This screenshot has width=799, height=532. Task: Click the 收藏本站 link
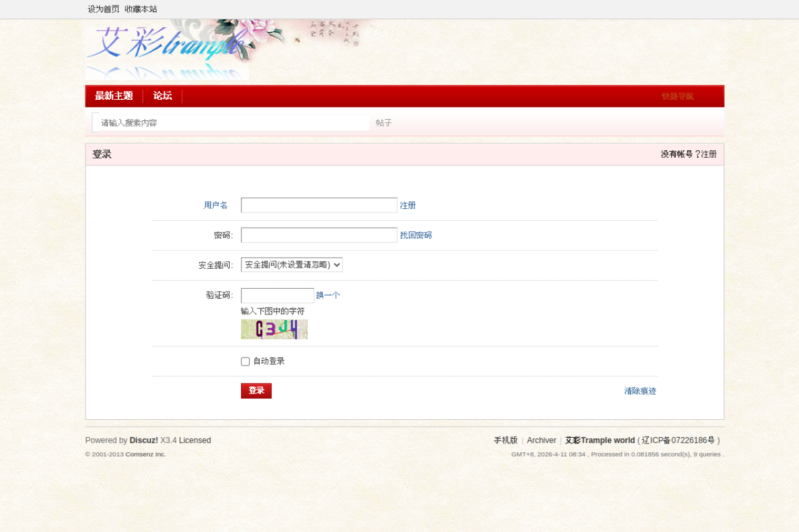pyautogui.click(x=141, y=9)
